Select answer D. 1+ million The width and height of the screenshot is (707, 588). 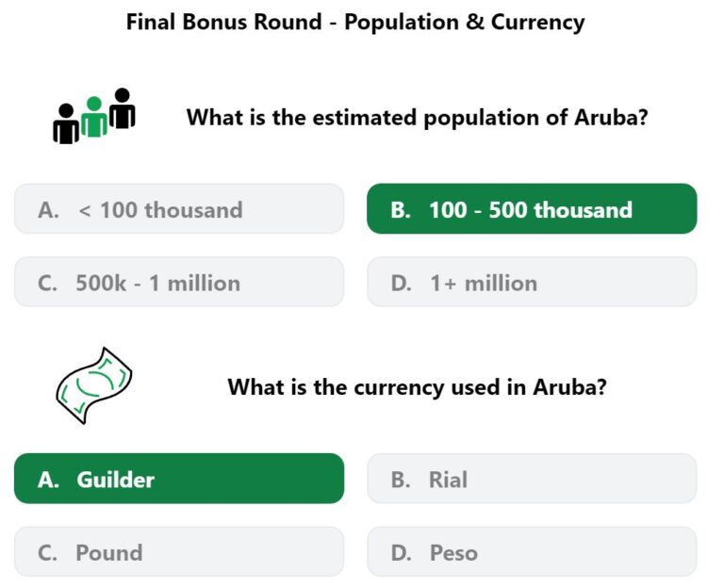(x=532, y=282)
